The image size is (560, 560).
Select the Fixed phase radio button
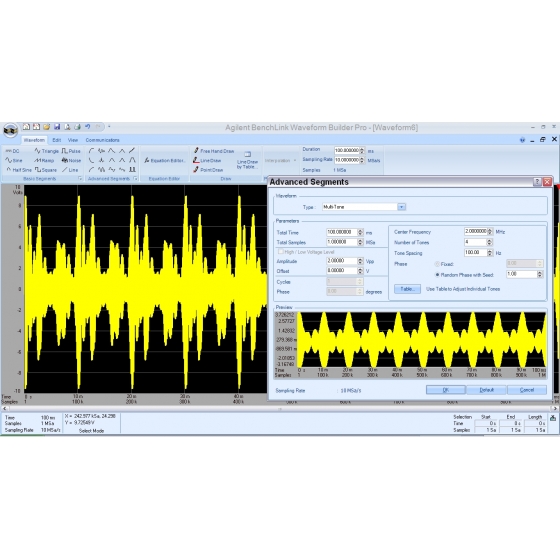tap(437, 264)
